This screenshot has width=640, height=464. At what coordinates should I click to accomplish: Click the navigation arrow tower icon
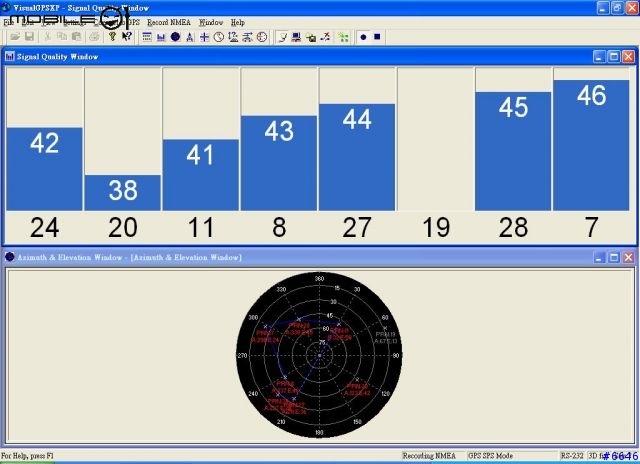[190, 37]
